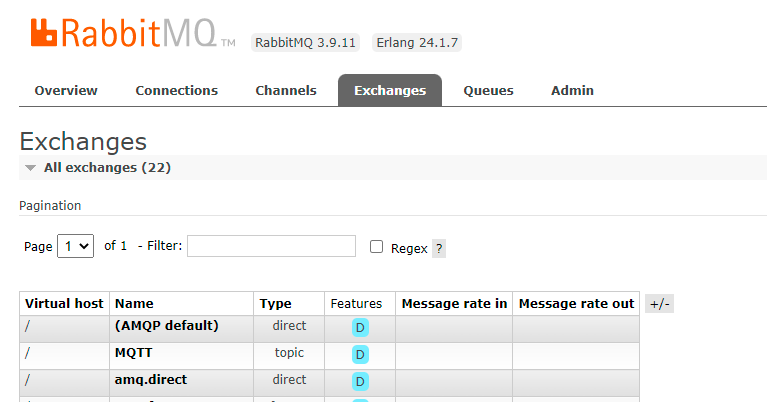
Task: Open the MQTT exchange link
Action: pos(134,353)
